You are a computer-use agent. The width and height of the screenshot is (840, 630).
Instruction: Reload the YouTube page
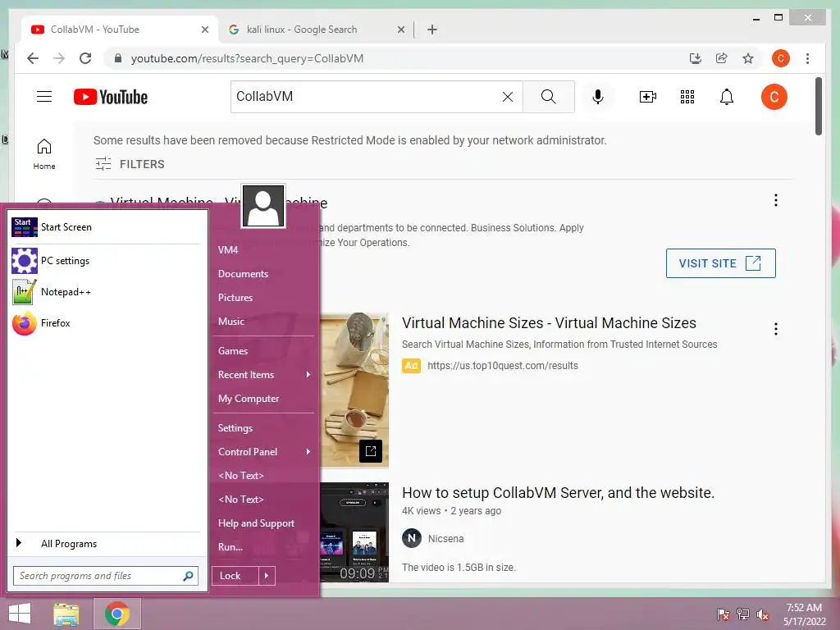click(x=85, y=58)
